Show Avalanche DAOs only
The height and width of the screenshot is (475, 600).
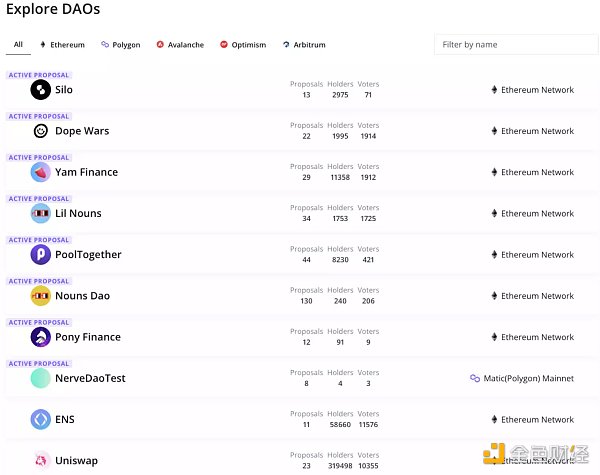180,45
